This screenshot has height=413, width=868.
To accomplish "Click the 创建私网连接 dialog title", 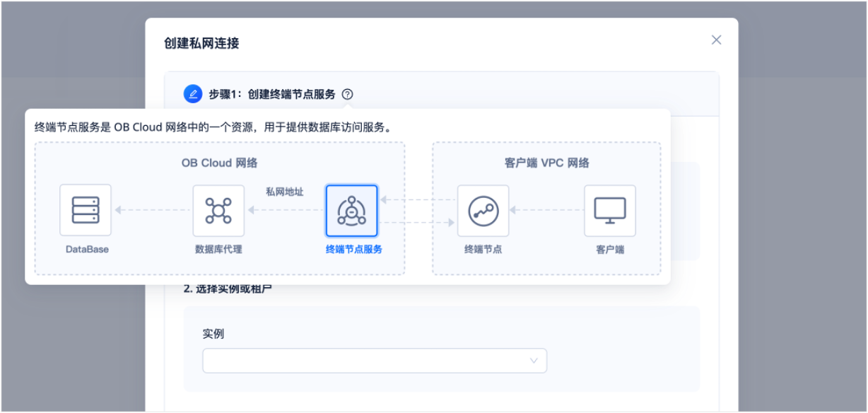I will click(x=201, y=44).
